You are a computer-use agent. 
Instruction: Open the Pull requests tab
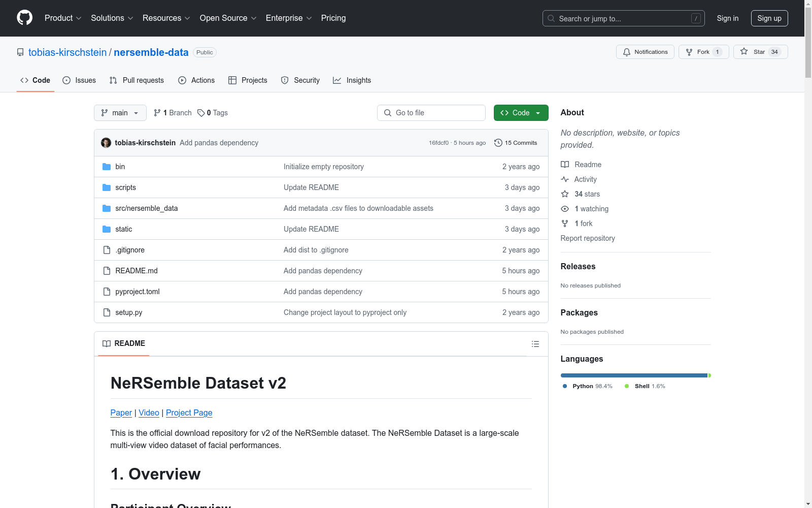pos(137,80)
